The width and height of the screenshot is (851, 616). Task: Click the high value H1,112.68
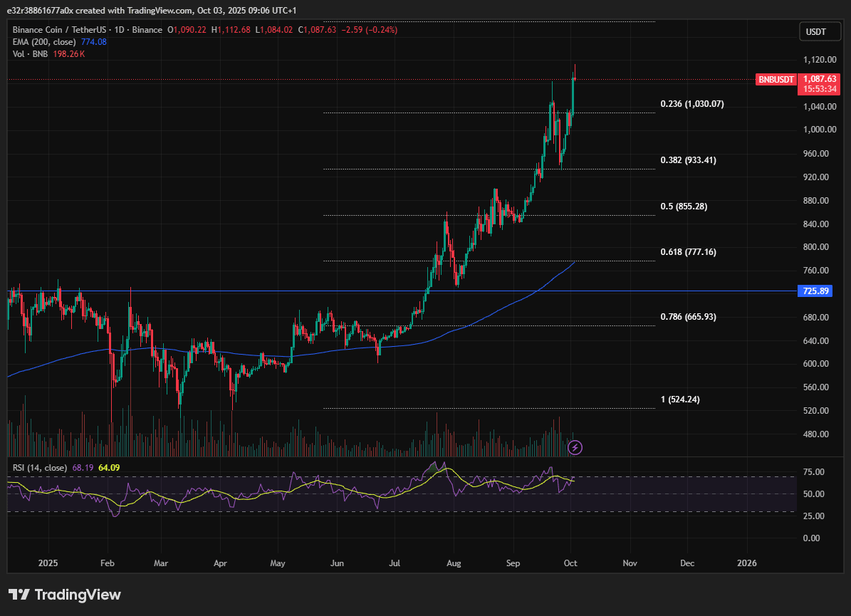pyautogui.click(x=231, y=30)
